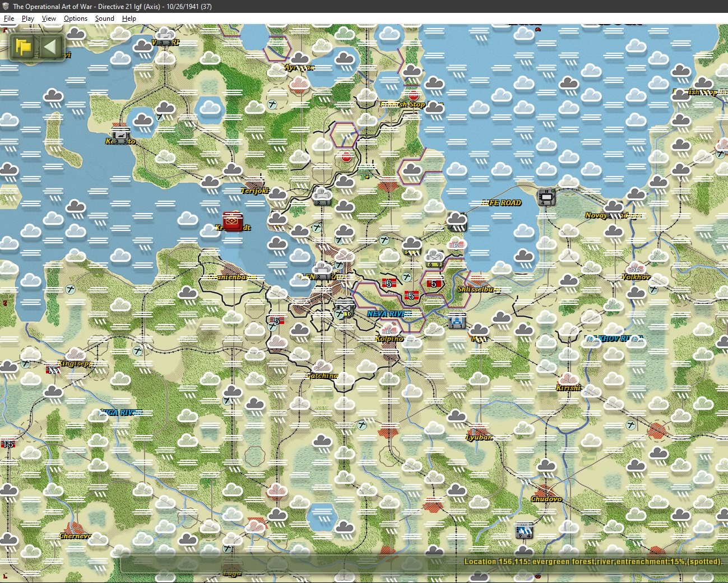The width and height of the screenshot is (728, 583).
Task: Click the Gatchina town label
Action: [322, 376]
